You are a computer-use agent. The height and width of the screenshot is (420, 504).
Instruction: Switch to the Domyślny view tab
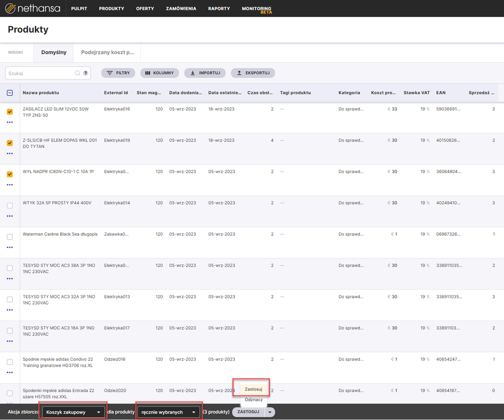tap(54, 52)
